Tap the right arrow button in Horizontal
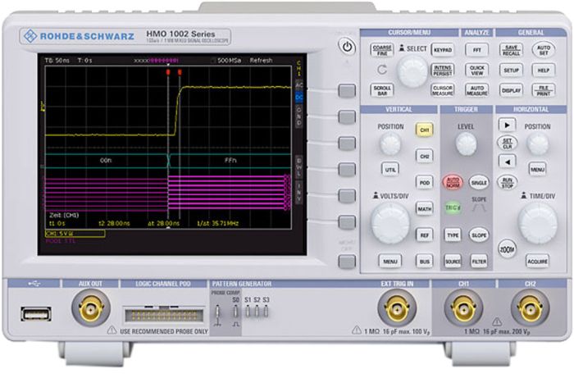The width and height of the screenshot is (574, 392). (x=507, y=125)
